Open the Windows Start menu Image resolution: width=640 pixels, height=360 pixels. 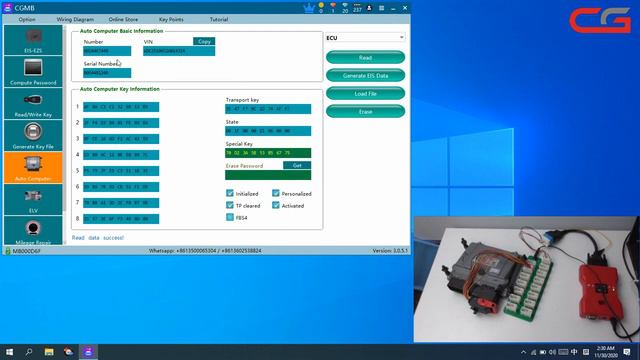click(x=9, y=352)
